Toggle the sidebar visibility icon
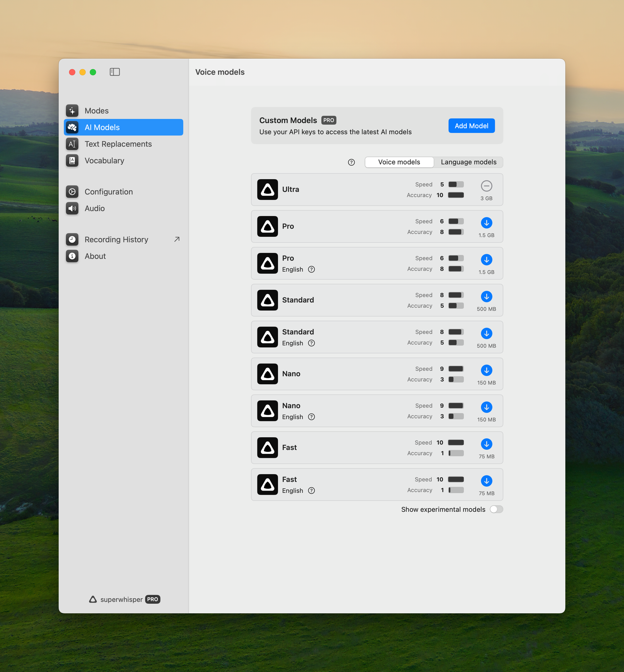This screenshot has height=672, width=624. click(x=115, y=72)
